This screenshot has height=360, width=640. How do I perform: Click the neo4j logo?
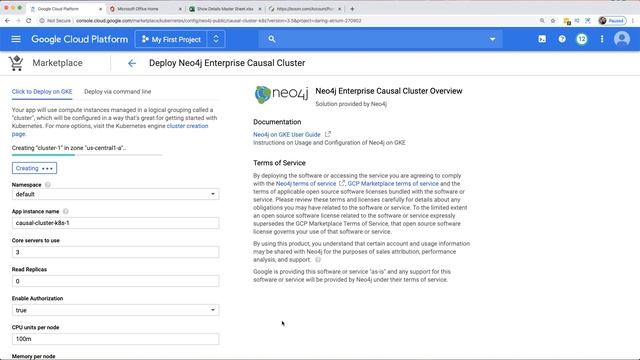(281, 94)
